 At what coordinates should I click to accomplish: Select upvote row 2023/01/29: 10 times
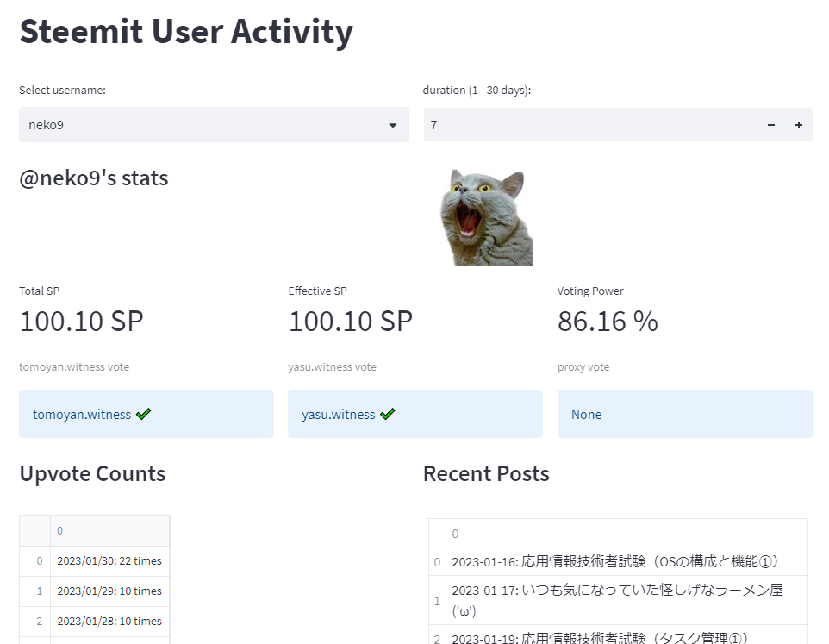point(109,591)
